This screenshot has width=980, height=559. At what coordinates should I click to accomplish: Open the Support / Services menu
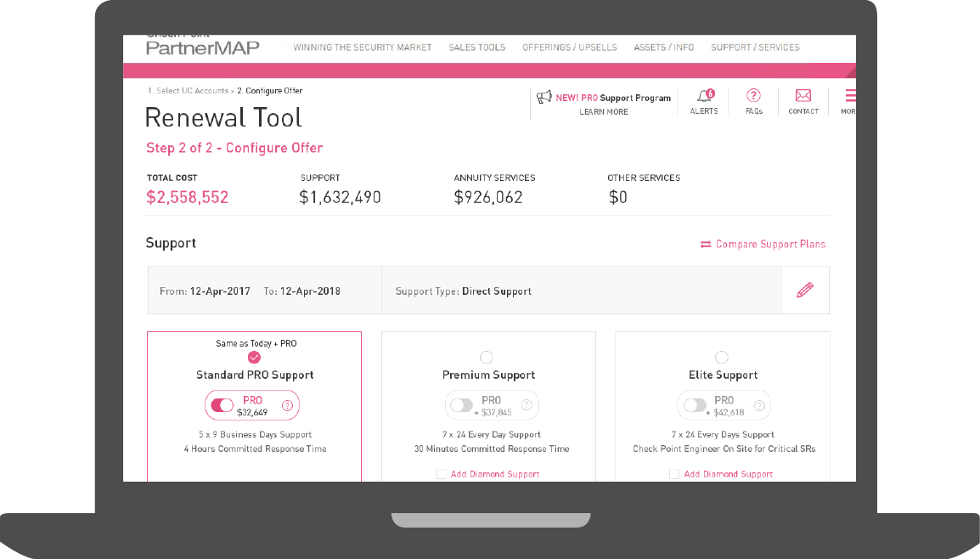tap(755, 48)
